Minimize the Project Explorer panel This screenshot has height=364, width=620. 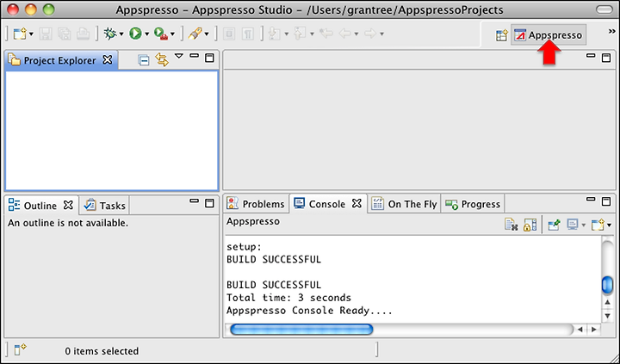click(x=194, y=57)
